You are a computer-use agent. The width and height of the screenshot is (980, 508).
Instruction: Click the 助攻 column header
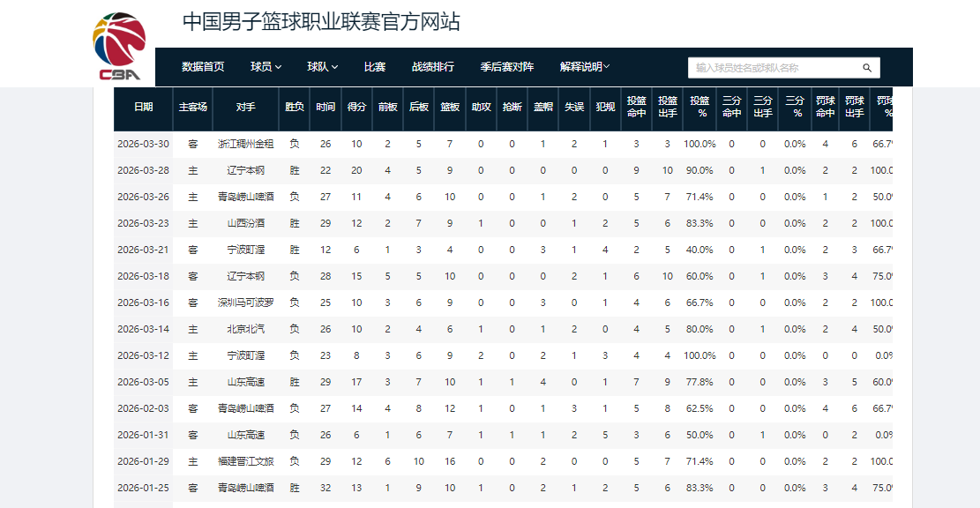point(481,107)
